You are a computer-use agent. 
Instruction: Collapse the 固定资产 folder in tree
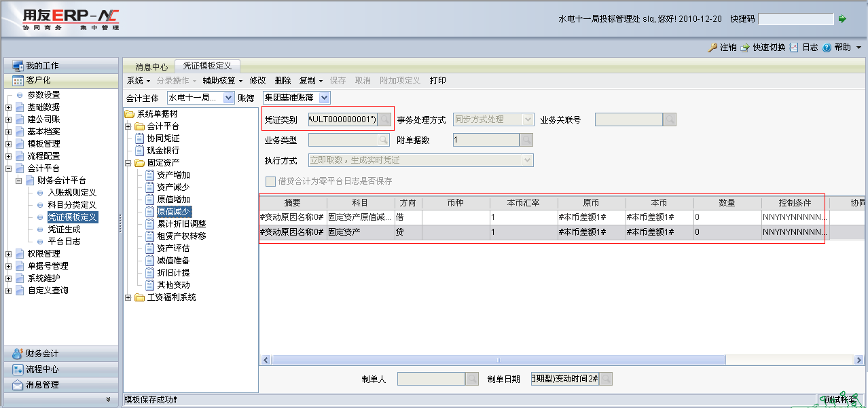[129, 163]
